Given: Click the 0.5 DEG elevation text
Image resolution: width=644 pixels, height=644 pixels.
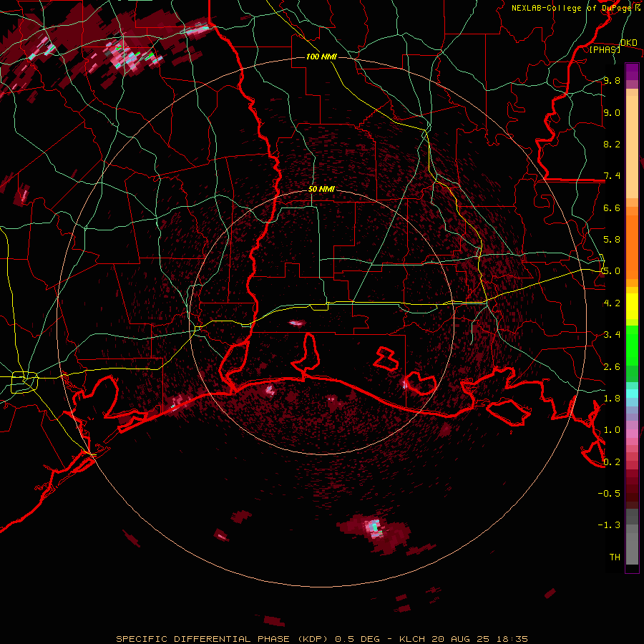Looking at the screenshot, I should tap(357, 639).
